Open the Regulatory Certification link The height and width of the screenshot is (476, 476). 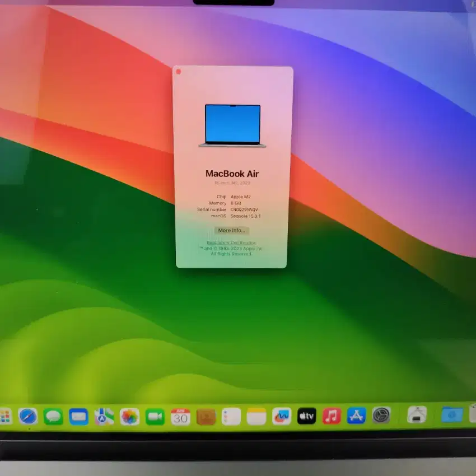click(x=231, y=242)
